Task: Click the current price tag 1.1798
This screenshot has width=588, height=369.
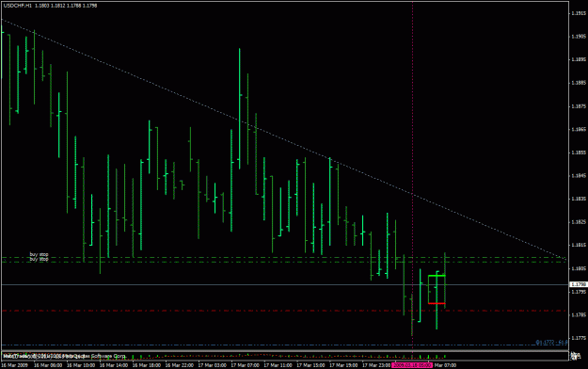Action: point(579,284)
